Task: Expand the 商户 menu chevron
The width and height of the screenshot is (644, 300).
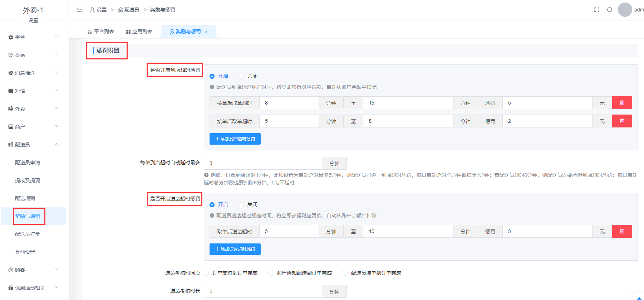Action: 56,126
